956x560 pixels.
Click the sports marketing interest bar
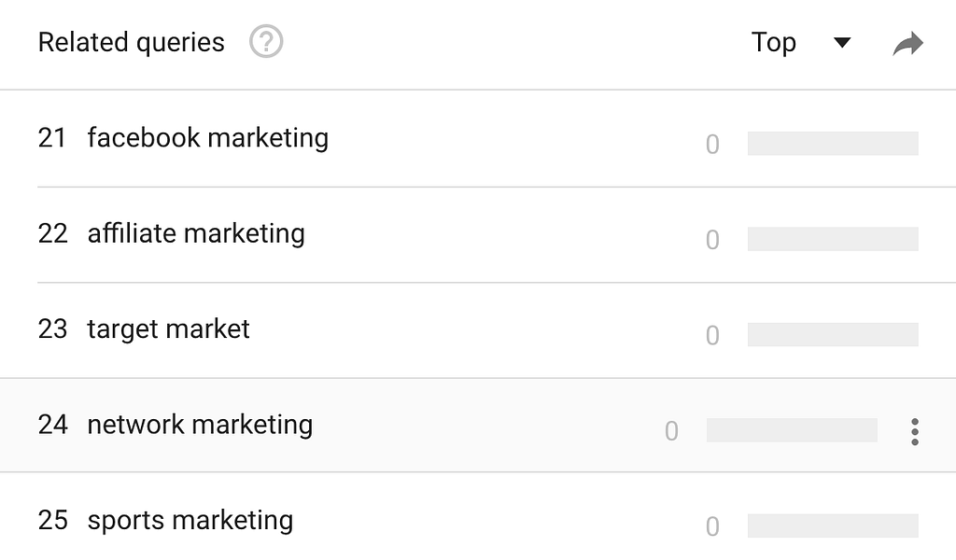pos(833,525)
